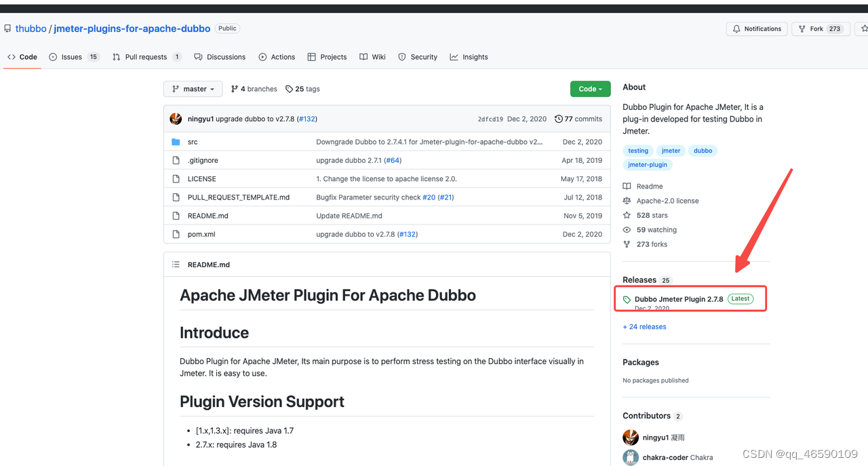The width and height of the screenshot is (868, 466).
Task: Switch to the Code tab
Action: (x=22, y=57)
